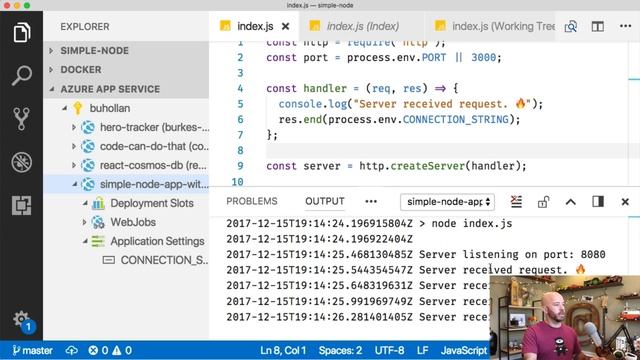The height and width of the screenshot is (360, 640).
Task: Open the Debug view in activity bar
Action: (x=21, y=162)
